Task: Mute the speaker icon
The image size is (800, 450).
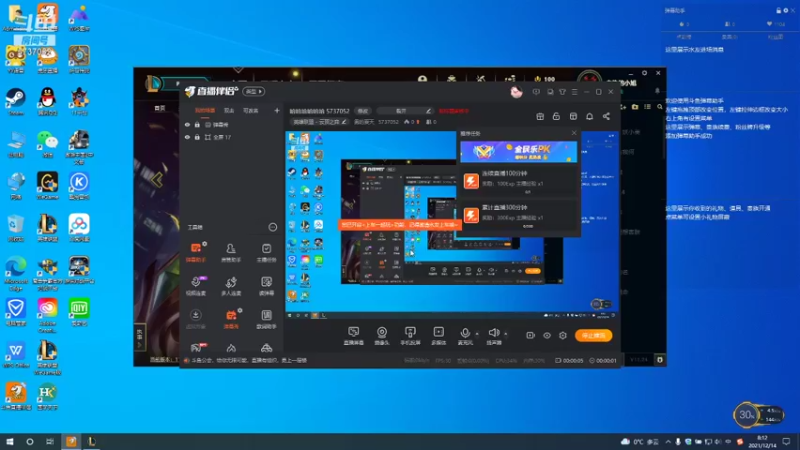Action: pos(493,333)
